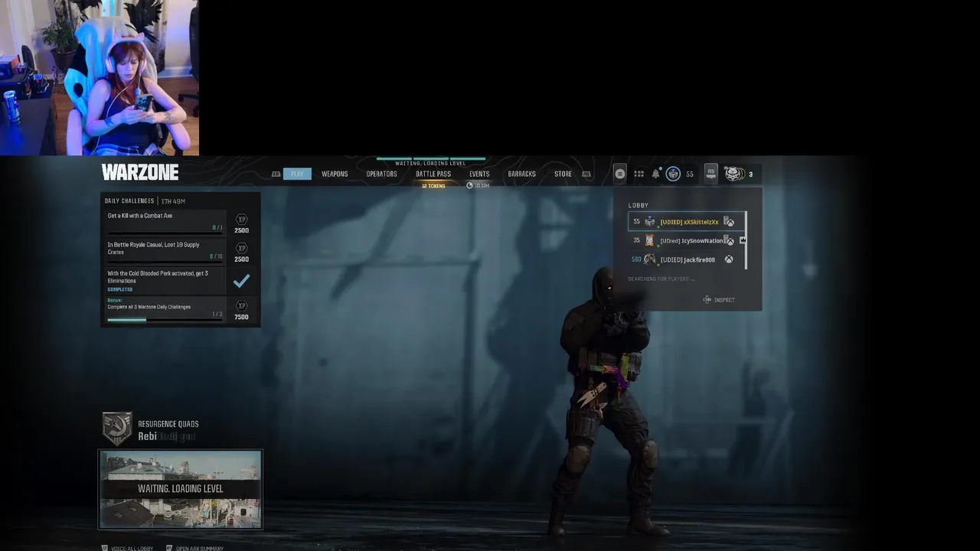Click bonus challenge progress bar
This screenshot has width=980, height=551.
[x=165, y=320]
